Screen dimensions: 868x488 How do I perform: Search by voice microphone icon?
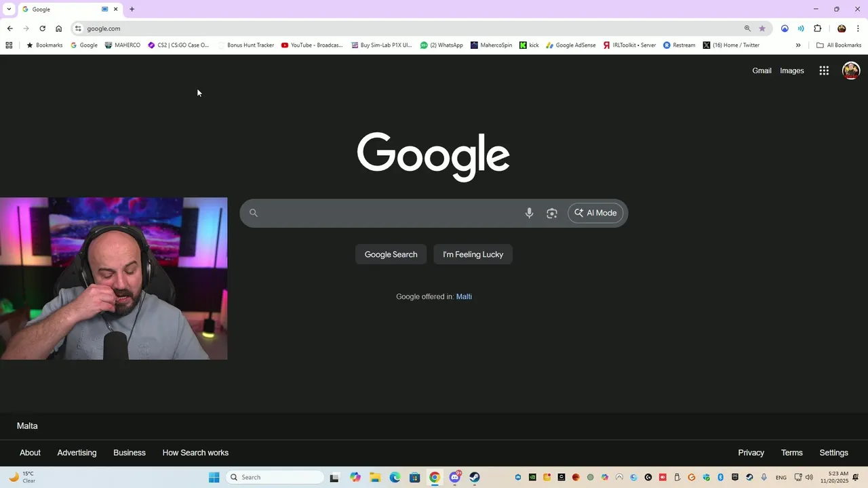point(529,213)
